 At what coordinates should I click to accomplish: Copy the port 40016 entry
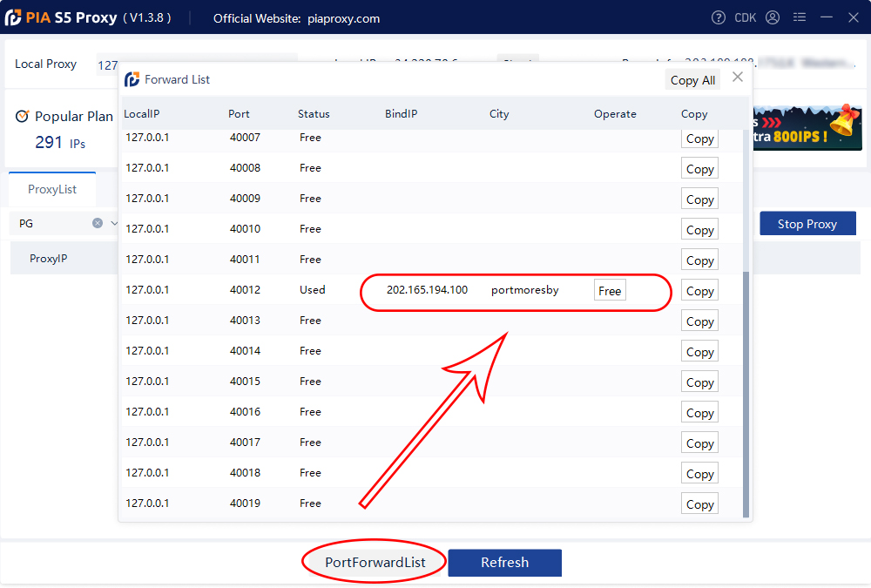click(x=700, y=413)
